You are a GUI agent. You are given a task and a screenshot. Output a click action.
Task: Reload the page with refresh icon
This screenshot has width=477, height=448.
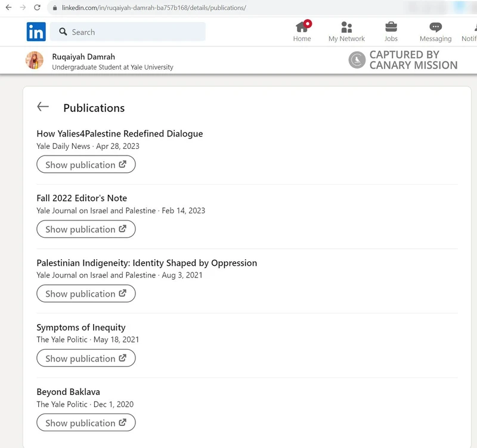click(37, 8)
